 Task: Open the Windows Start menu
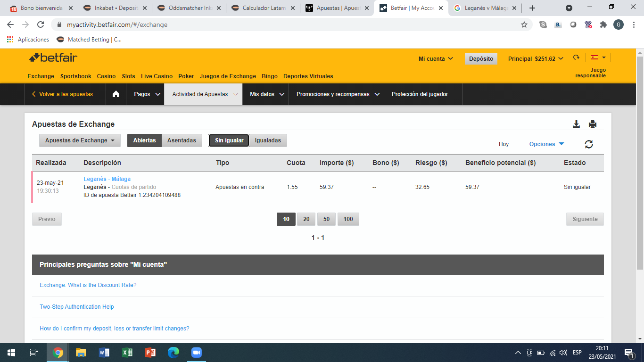(x=11, y=353)
